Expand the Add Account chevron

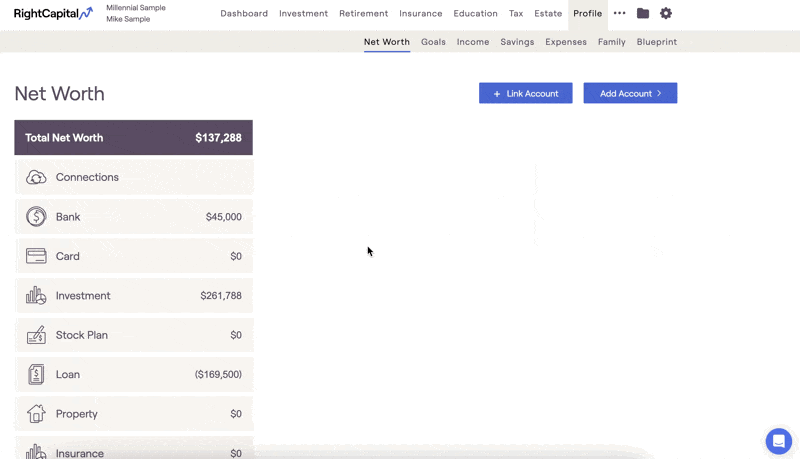(659, 93)
